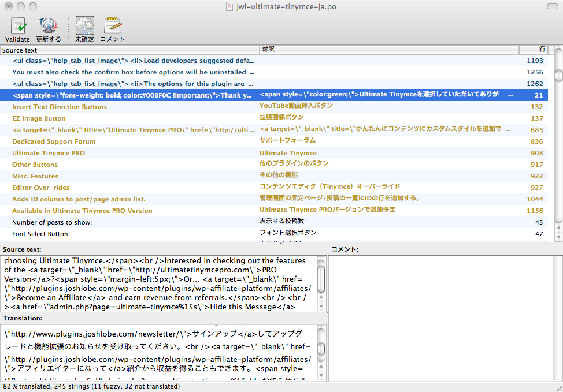Select the 'Insert Text Direction Buttons' entry
The width and height of the screenshot is (563, 392).
(x=60, y=107)
